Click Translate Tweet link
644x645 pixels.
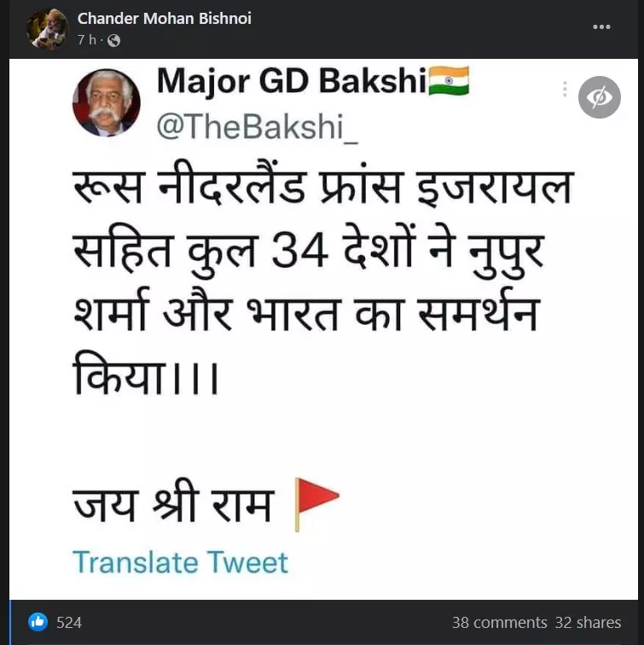coord(180,562)
